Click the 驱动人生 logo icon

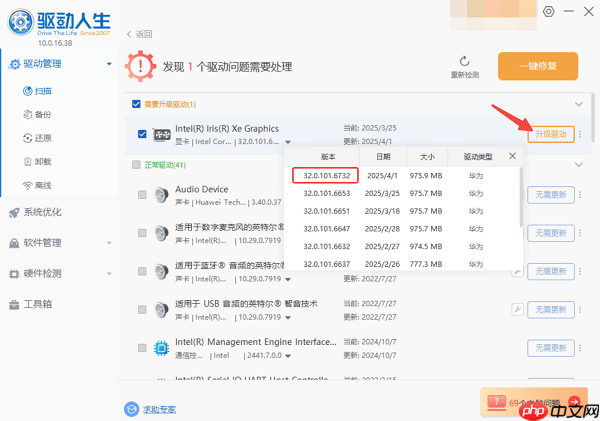21,22
